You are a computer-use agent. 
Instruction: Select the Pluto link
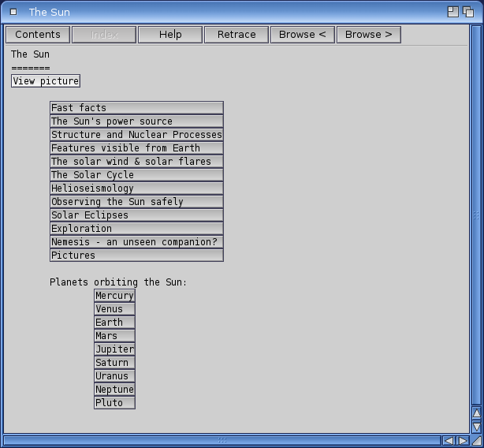click(114, 403)
